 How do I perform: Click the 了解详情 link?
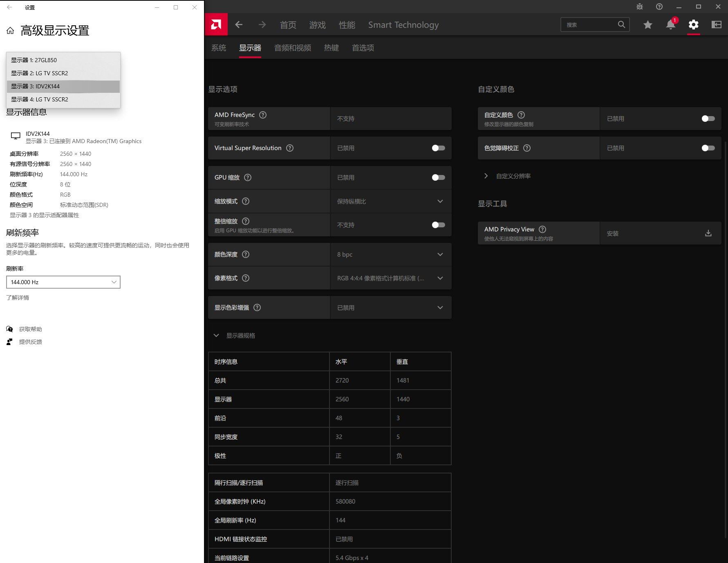(x=18, y=298)
